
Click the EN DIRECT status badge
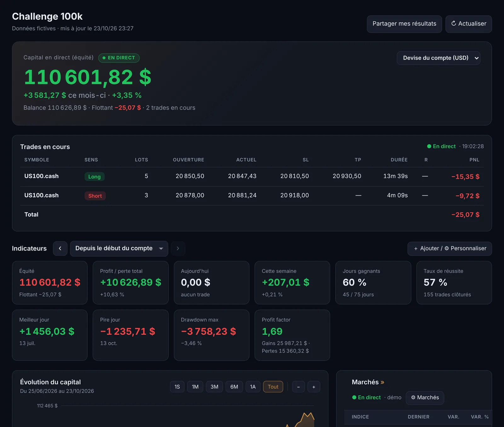point(119,58)
